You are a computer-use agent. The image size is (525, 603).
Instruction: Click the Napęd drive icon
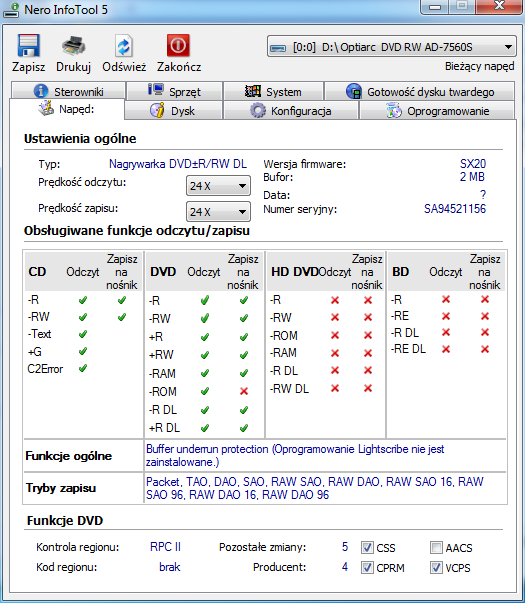click(x=46, y=108)
